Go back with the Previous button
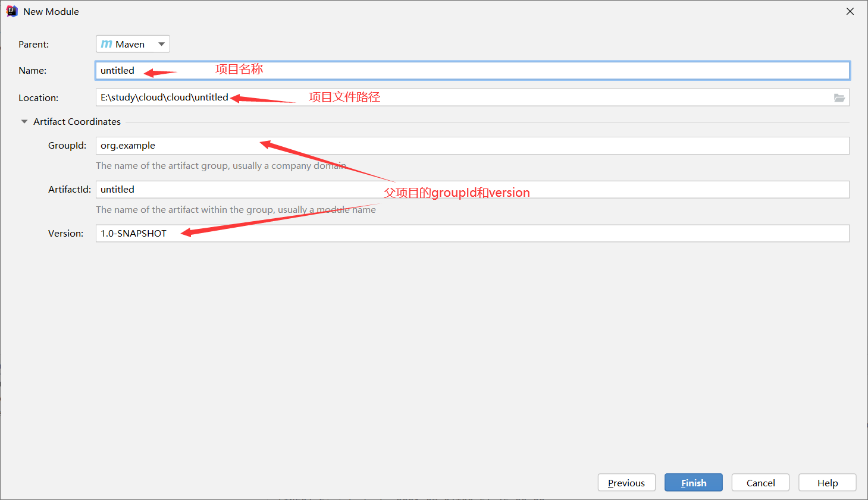The image size is (868, 500). click(x=626, y=483)
